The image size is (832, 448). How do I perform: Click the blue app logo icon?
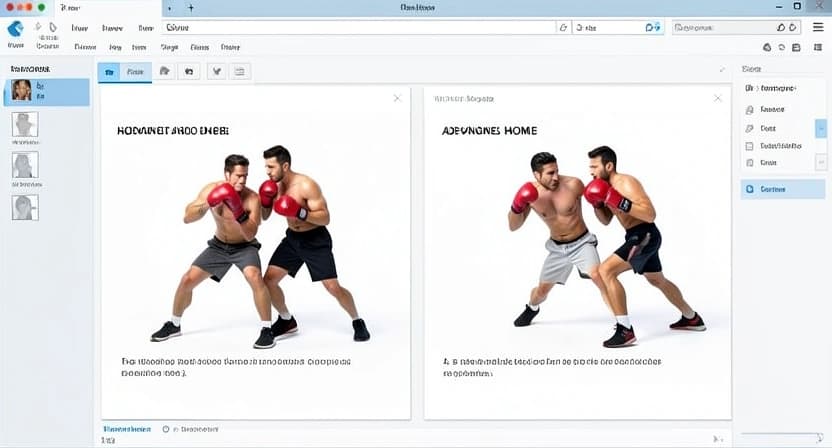click(15, 29)
